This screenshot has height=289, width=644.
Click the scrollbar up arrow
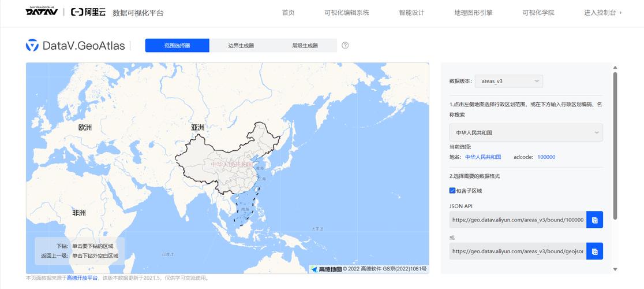615,68
